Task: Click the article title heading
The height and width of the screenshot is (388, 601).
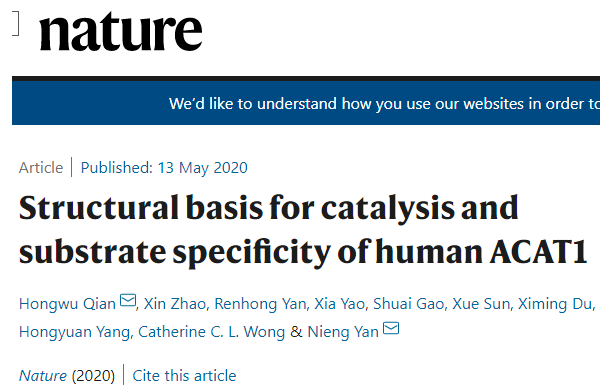Action: 303,229
